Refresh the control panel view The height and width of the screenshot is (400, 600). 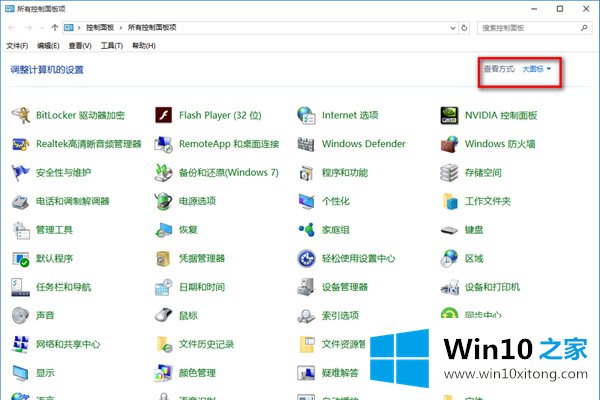click(x=464, y=28)
